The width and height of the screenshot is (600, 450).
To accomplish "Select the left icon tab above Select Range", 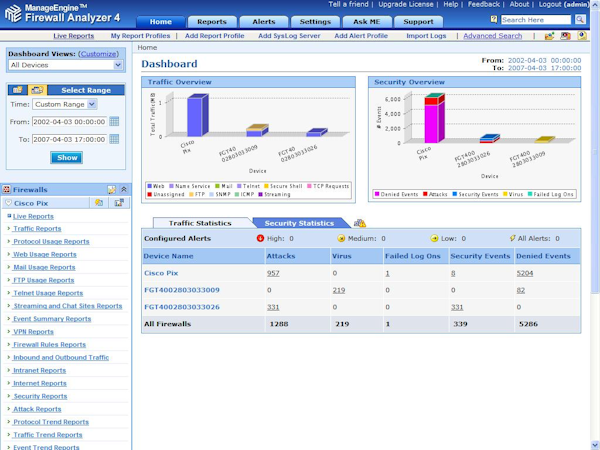I will (x=18, y=90).
